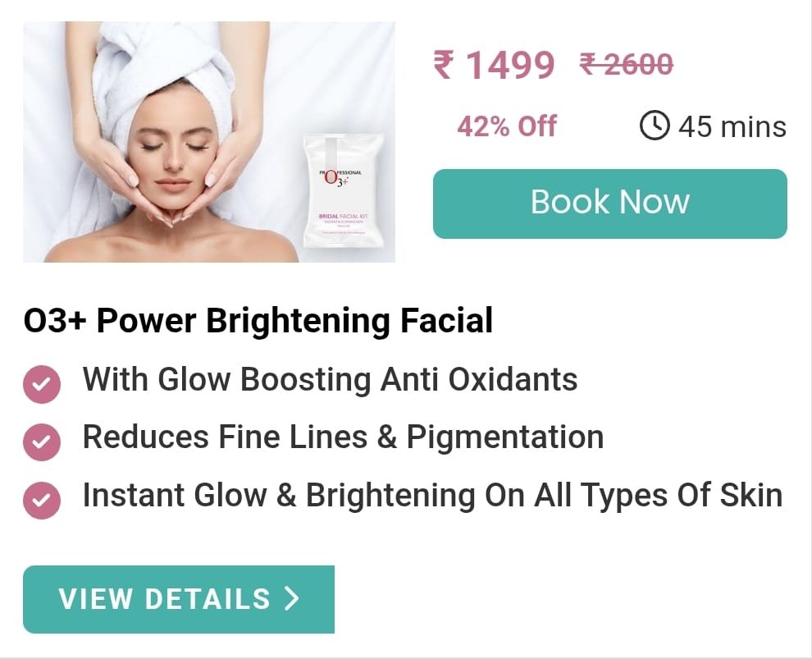This screenshot has height=659, width=812.
Task: Click the ₹ 1499 discounted price
Action: coord(494,65)
